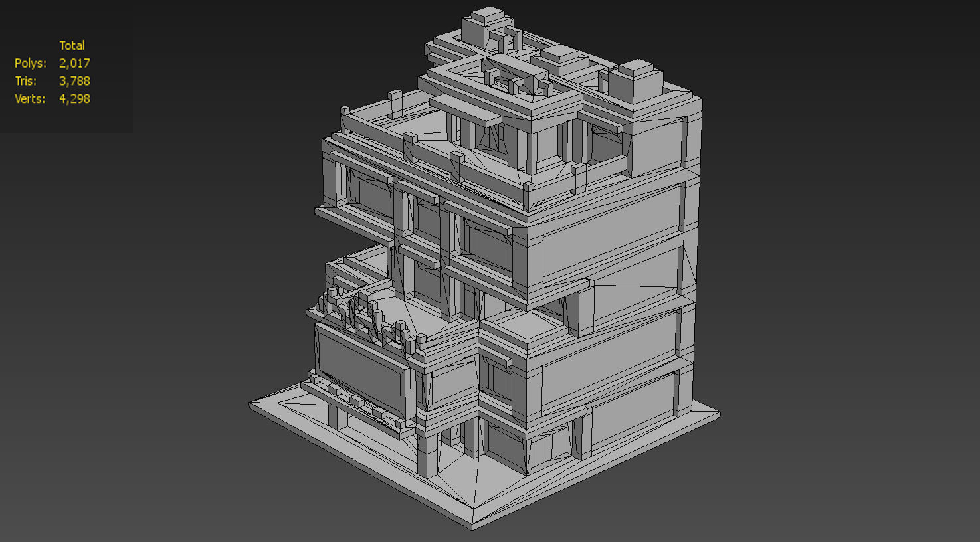The width and height of the screenshot is (980, 542).
Task: Select the 'Verts:' label in stats
Action: tap(30, 98)
